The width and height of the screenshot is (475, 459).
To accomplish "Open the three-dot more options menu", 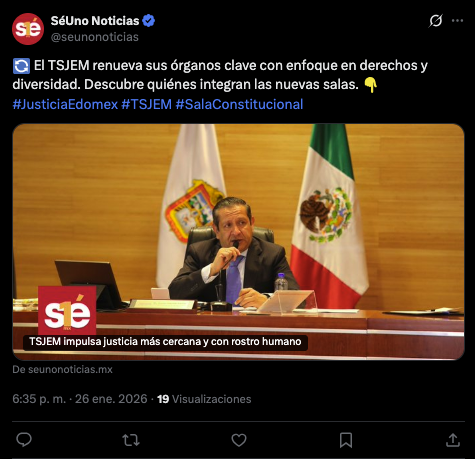I will pyautogui.click(x=457, y=21).
